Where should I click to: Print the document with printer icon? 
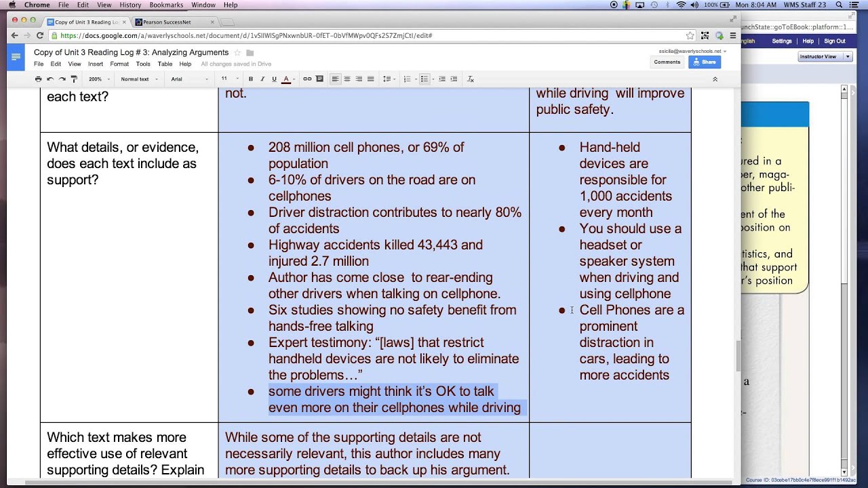(x=38, y=79)
